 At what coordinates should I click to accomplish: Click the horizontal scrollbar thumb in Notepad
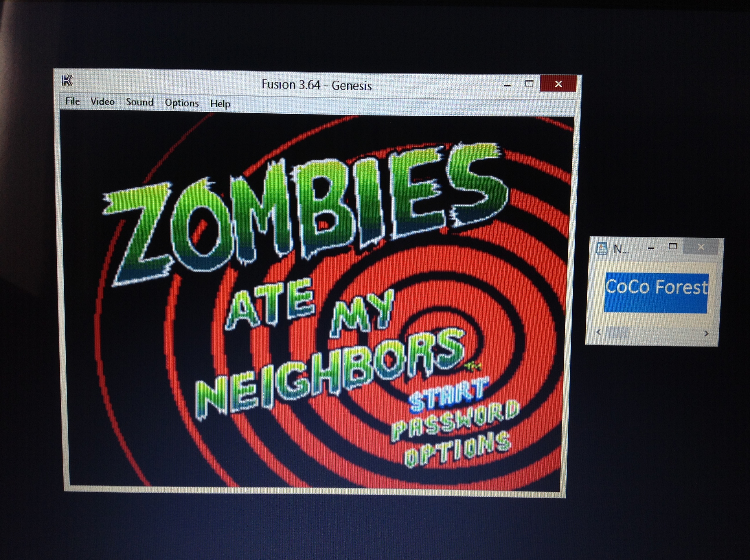[617, 332]
